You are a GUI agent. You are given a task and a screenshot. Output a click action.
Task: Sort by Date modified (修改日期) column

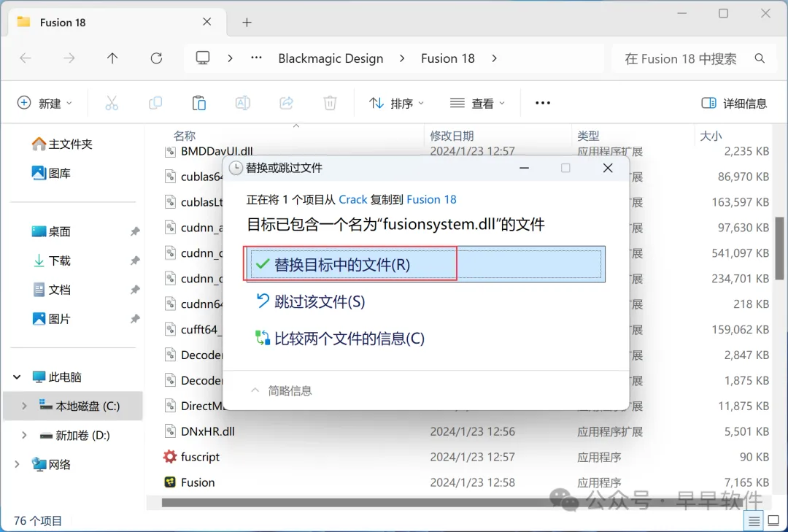coord(452,136)
